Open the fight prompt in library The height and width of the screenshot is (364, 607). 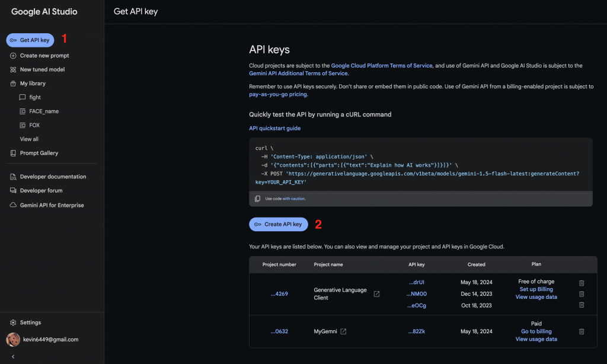point(35,98)
